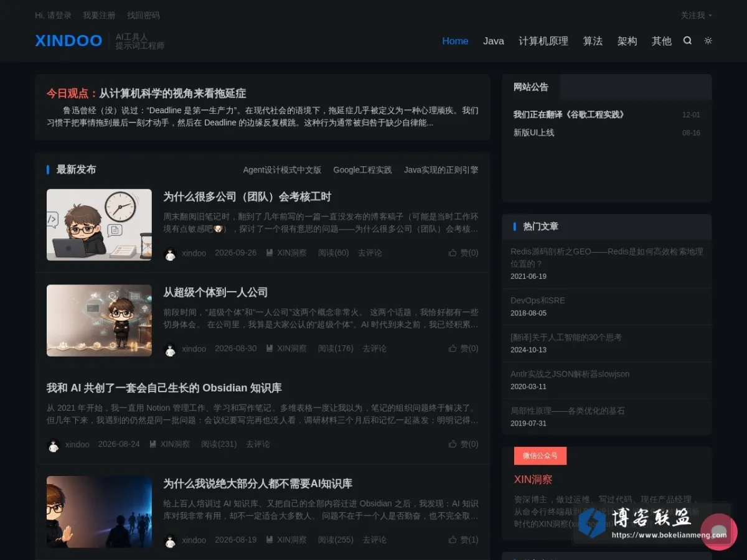Screen dimensions: 747x560
Task: Open 关于人工智能的30个思考 article
Action: (566, 337)
